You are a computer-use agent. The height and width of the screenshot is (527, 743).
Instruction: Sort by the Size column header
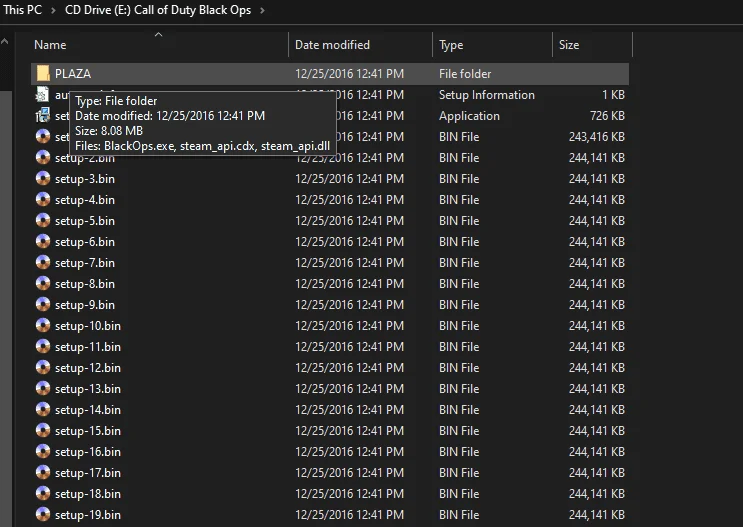click(x=569, y=45)
